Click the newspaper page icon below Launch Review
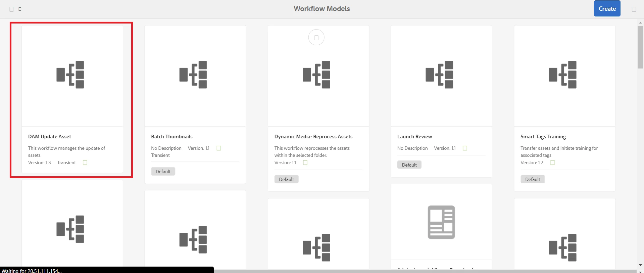 (441, 222)
